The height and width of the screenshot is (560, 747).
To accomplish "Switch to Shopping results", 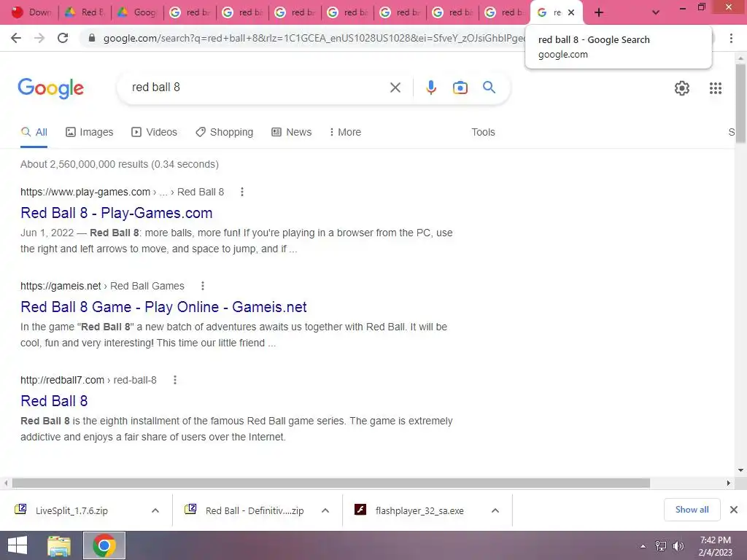I will [225, 132].
